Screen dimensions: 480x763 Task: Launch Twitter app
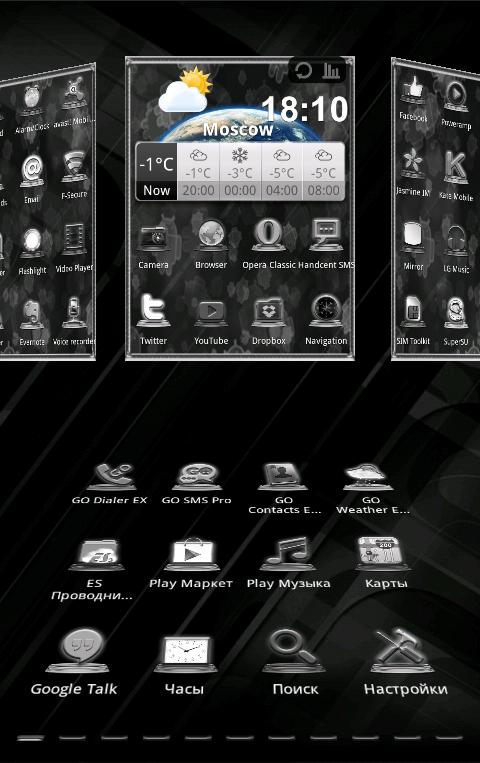153,310
